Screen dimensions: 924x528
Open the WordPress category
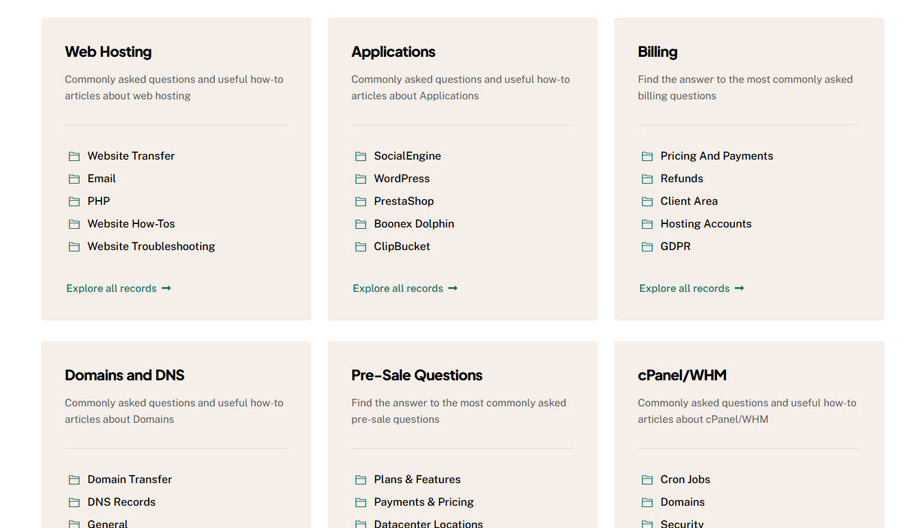click(401, 179)
